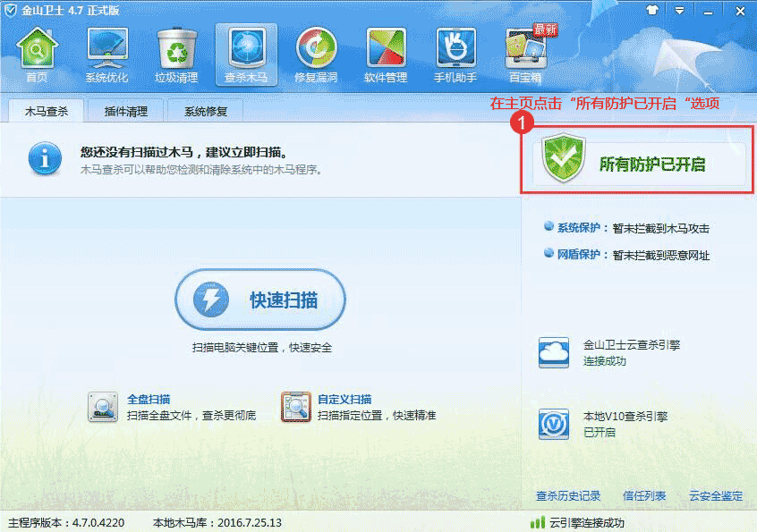Viewport: 757px width, 532px height.
Task: Click the local V10 engine icon
Action: tap(554, 425)
